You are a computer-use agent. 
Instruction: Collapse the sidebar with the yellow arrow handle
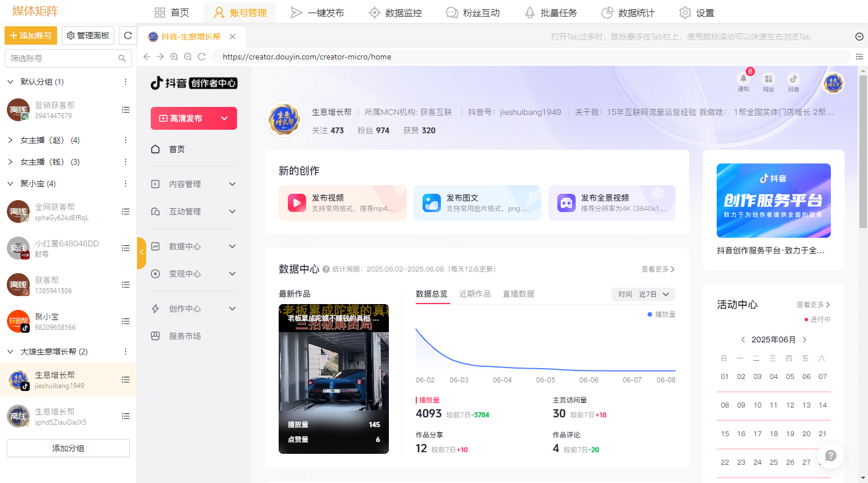tap(142, 253)
